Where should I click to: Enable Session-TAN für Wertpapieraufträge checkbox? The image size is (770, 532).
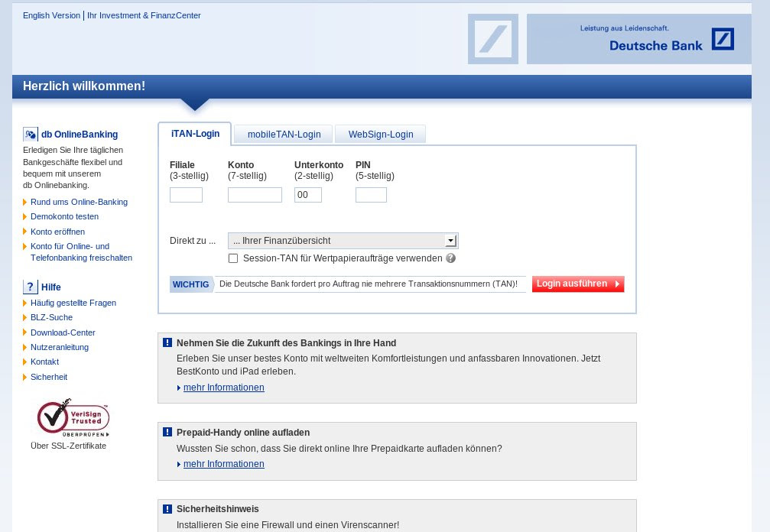(x=233, y=258)
